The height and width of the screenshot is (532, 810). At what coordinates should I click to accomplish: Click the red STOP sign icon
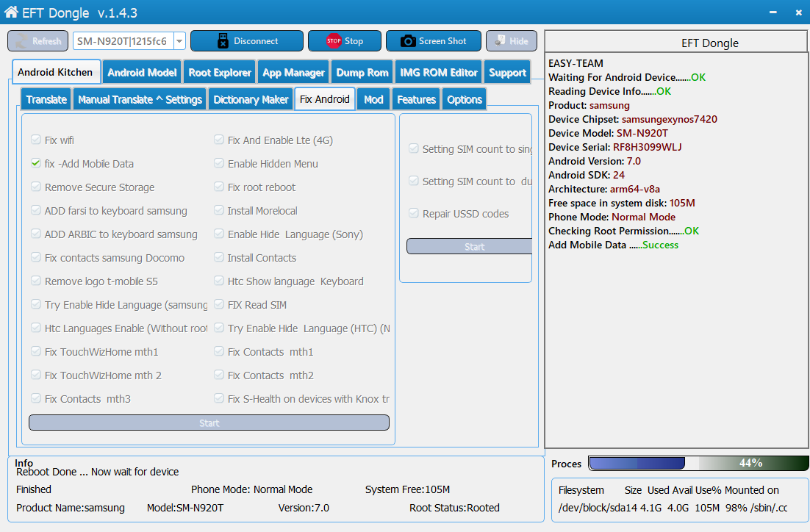tap(334, 41)
